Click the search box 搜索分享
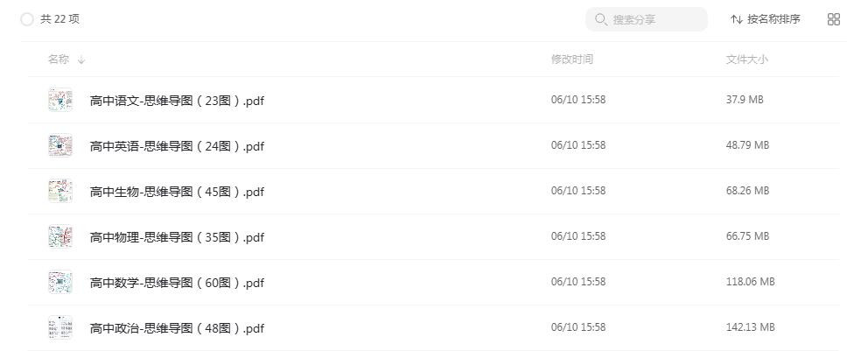 click(647, 19)
